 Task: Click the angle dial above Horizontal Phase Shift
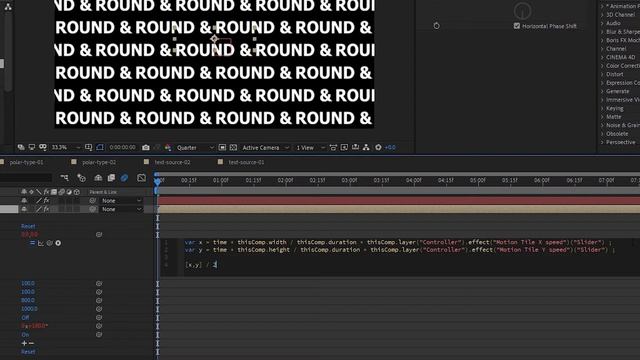(x=522, y=10)
